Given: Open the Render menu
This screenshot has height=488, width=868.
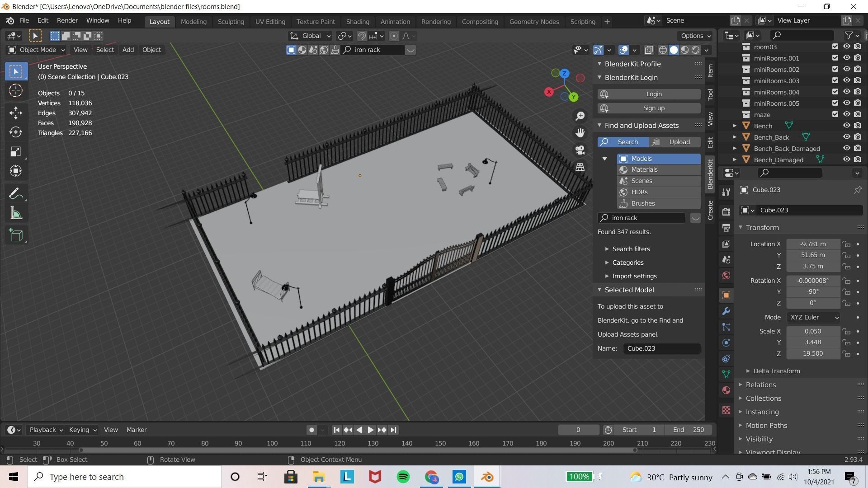Looking at the screenshot, I should pyautogui.click(x=67, y=21).
